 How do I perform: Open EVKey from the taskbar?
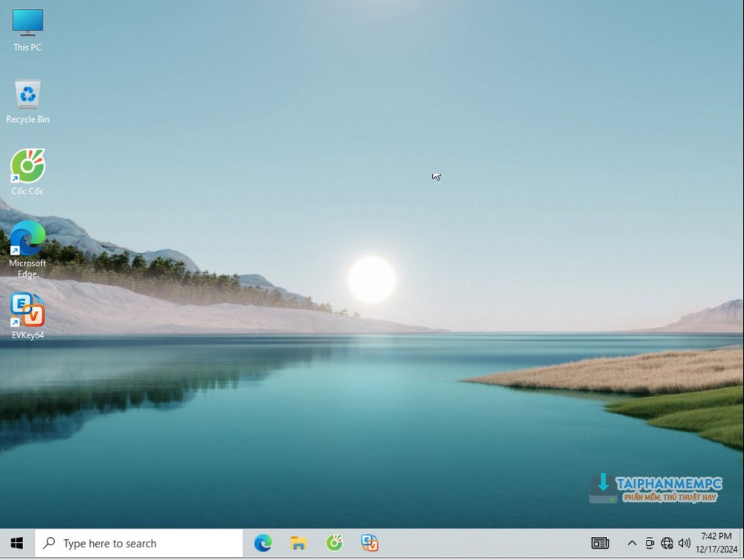(370, 544)
